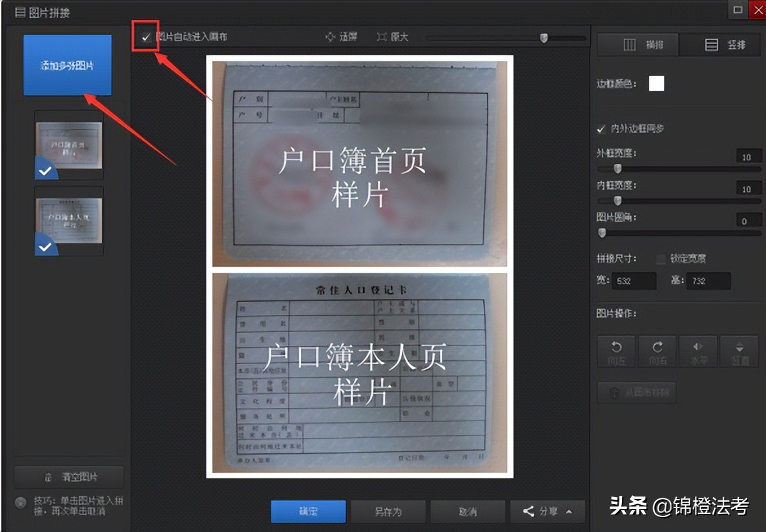
Task: Click the 竖排 vertical layout icon
Action: 712,44
